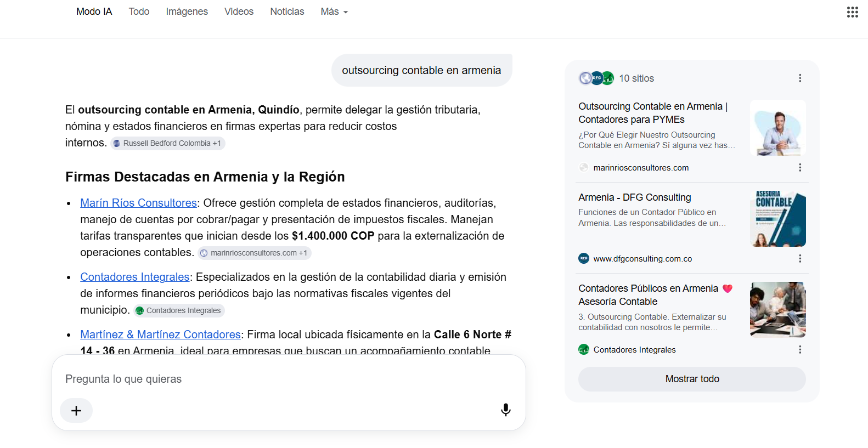This screenshot has width=868, height=448.
Task: Open the Imágenes tab
Action: coord(187,12)
